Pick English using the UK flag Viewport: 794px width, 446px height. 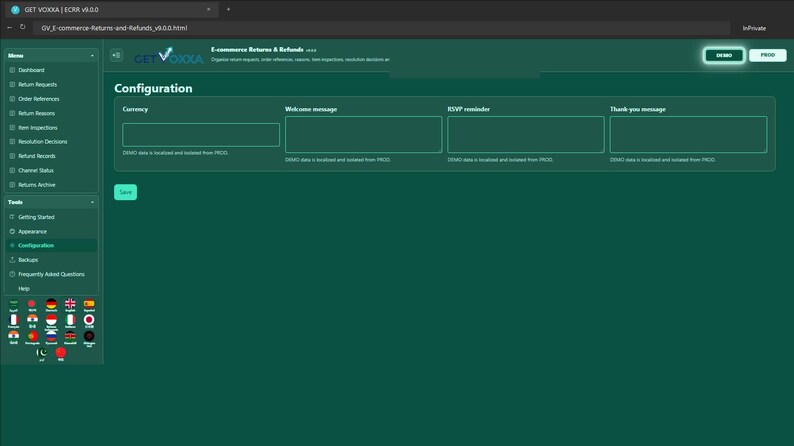pos(70,305)
